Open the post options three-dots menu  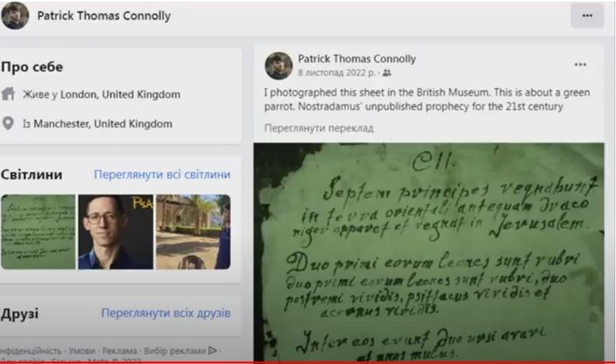(580, 65)
